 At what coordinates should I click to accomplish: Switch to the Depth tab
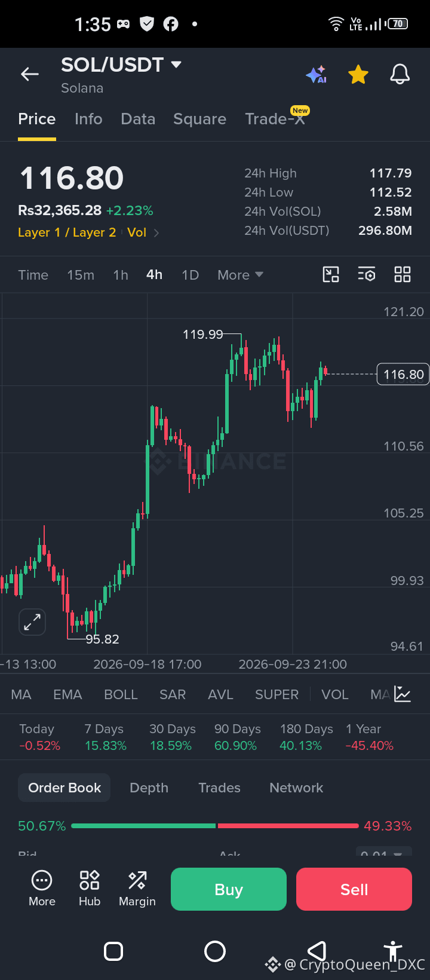point(149,788)
